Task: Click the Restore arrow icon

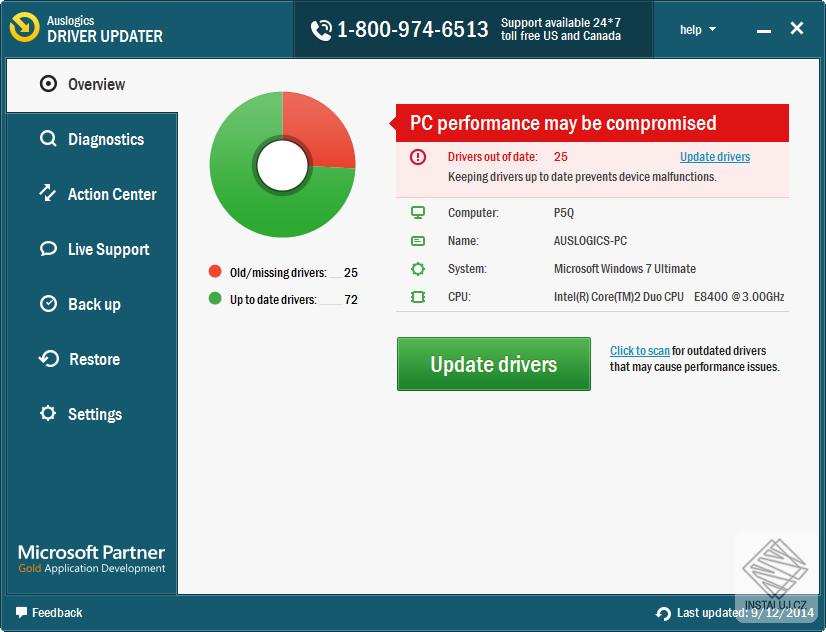Action: click(x=47, y=359)
